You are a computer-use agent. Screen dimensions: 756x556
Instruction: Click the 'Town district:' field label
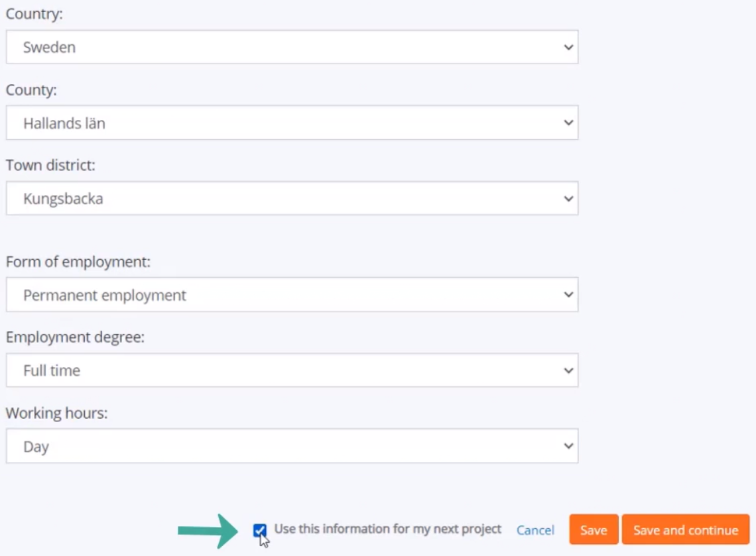(x=50, y=165)
